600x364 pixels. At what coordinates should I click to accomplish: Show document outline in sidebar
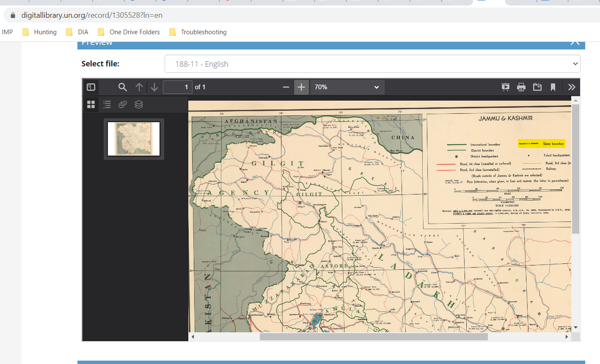pyautogui.click(x=107, y=104)
